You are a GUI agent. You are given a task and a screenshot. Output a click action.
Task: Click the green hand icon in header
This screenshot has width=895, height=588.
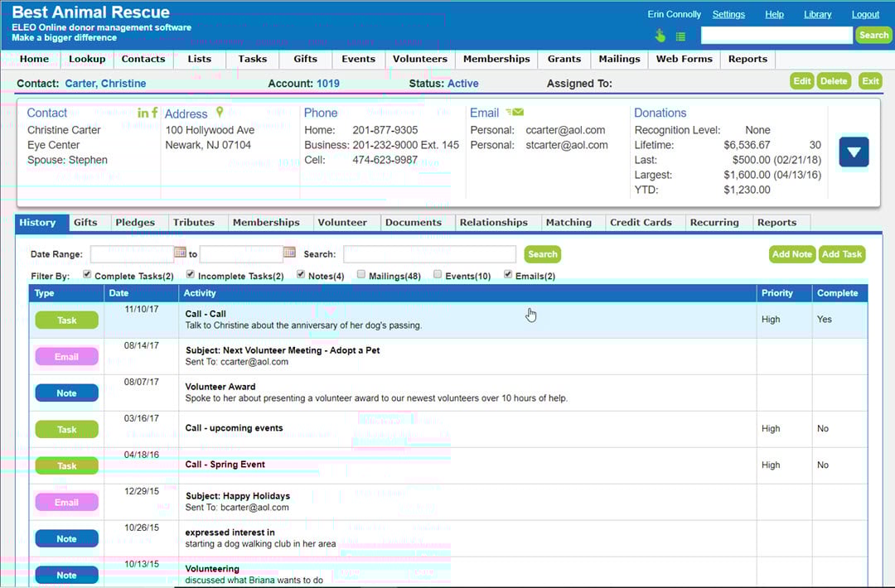(660, 36)
